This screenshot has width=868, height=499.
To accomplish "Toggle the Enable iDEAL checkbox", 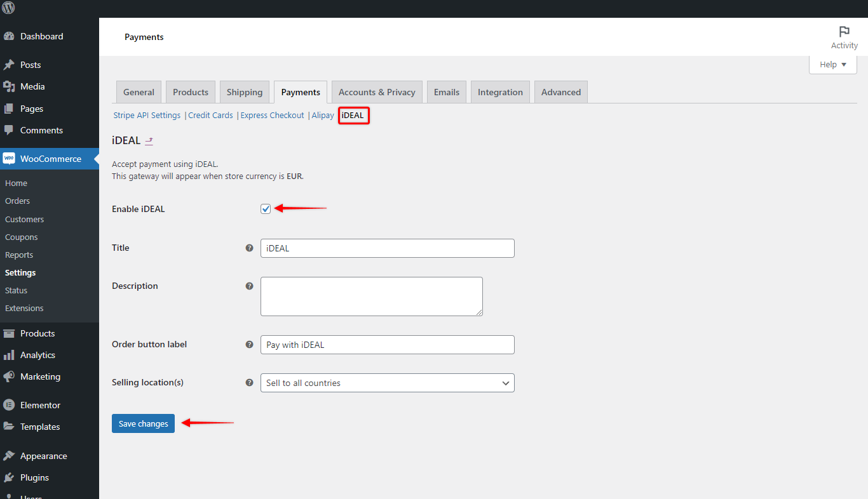I will [x=266, y=209].
